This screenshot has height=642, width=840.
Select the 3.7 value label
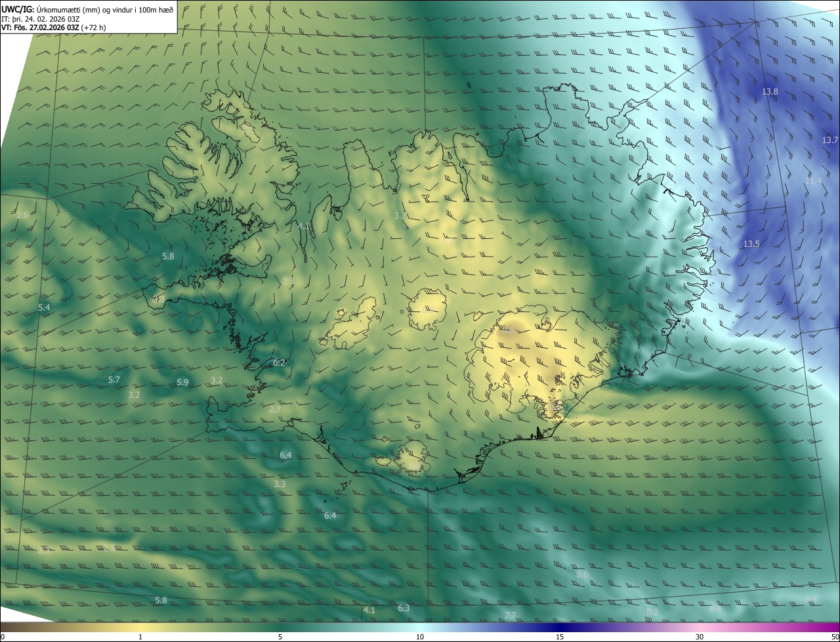click(400, 216)
